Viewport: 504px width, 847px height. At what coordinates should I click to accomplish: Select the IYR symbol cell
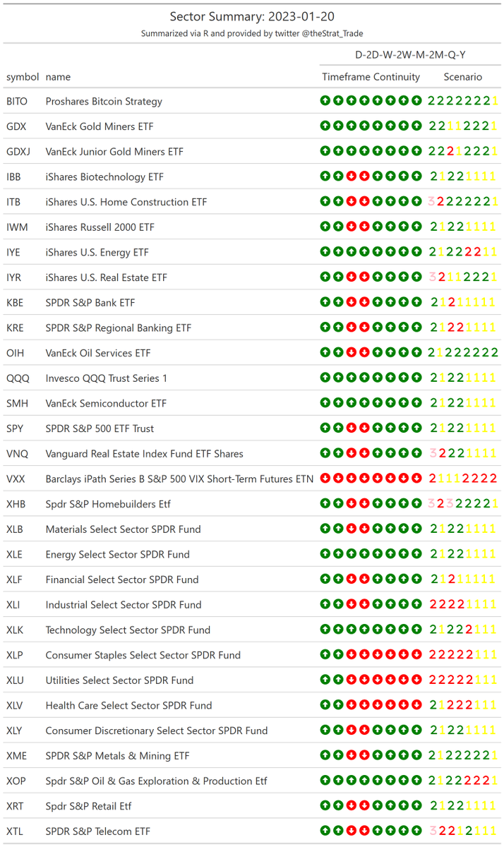14,277
